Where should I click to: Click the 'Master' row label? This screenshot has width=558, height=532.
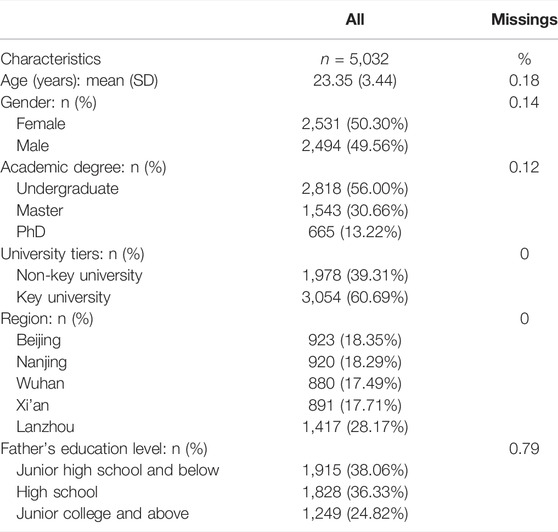[40, 210]
